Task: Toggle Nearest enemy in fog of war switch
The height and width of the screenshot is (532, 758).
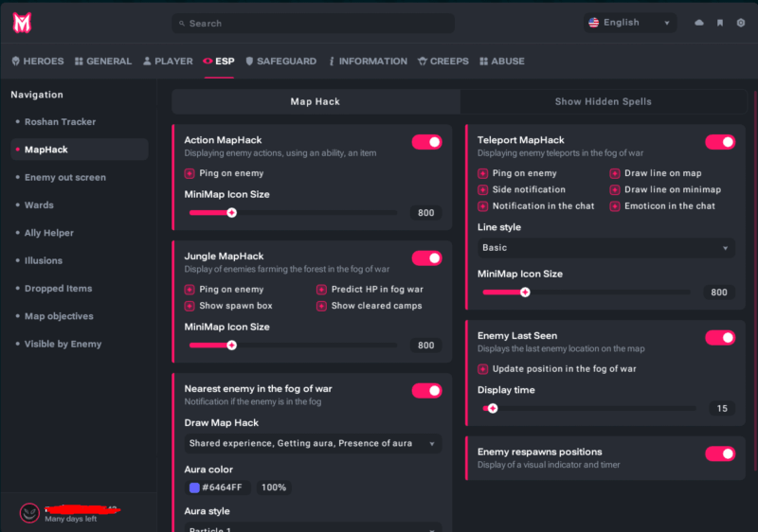Action: (427, 391)
